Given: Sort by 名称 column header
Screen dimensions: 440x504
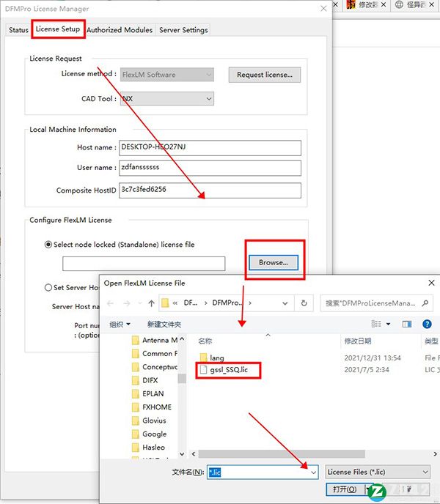Looking at the screenshot, I should pyautogui.click(x=205, y=341).
